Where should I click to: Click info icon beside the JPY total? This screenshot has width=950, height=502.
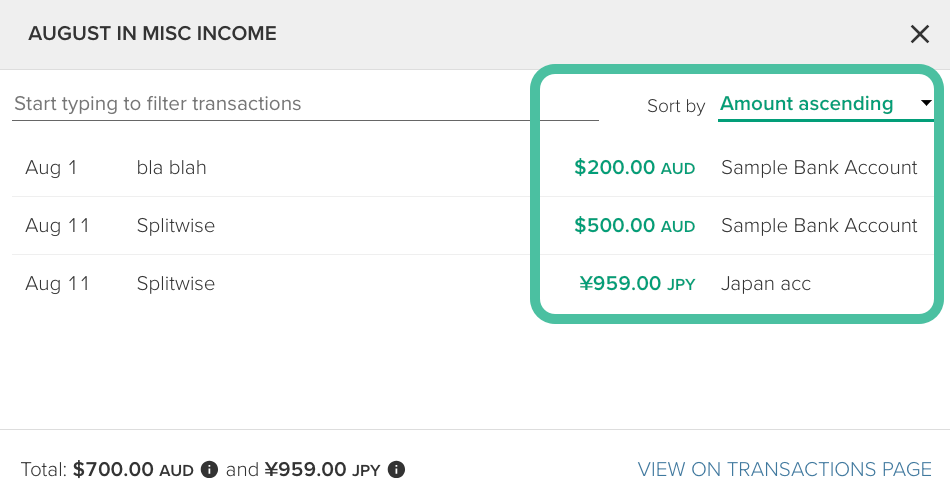(x=396, y=469)
